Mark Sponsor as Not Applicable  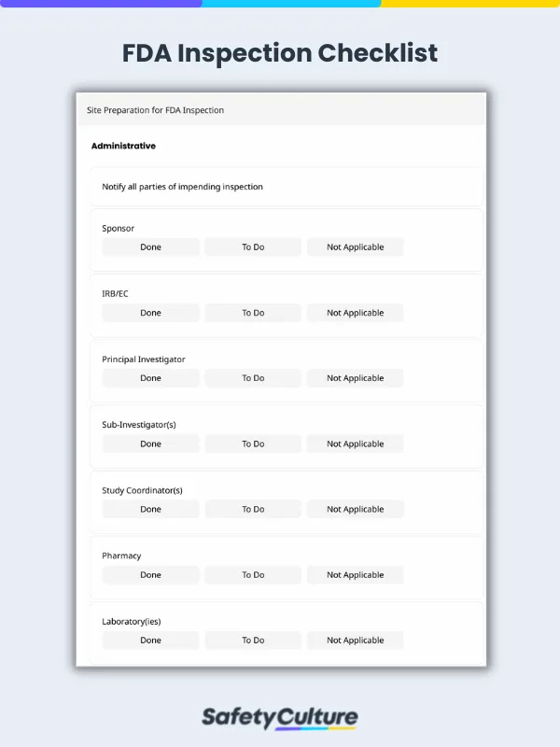point(355,247)
